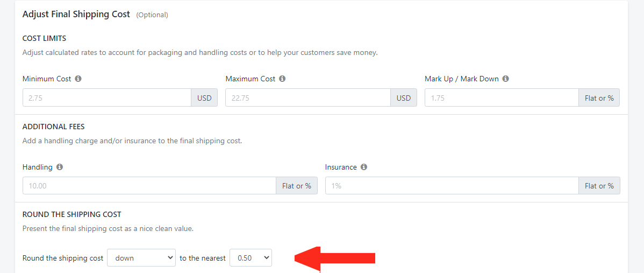Click the Adjust Final Shipping Cost heading

point(76,15)
